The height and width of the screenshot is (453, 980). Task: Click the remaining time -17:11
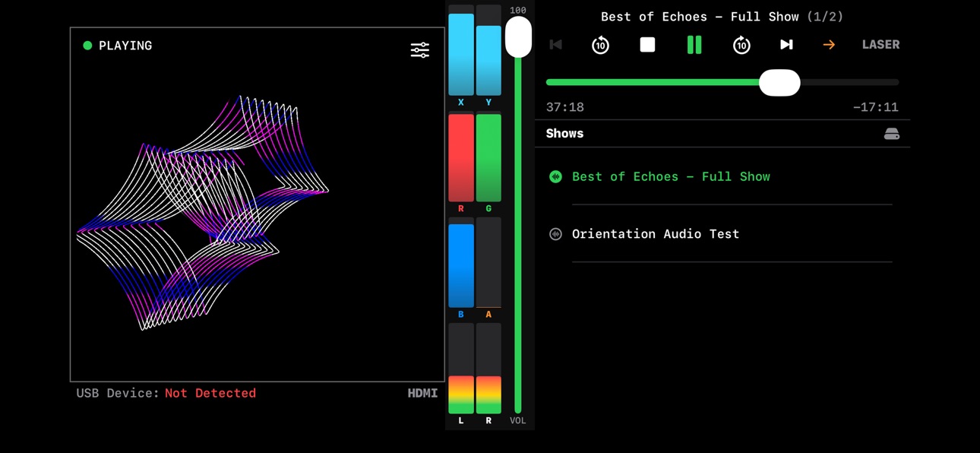tap(875, 107)
